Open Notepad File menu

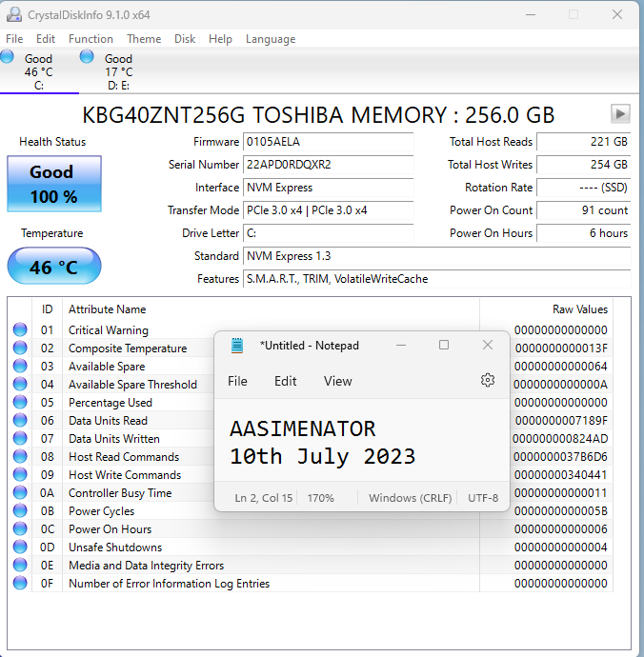(x=237, y=381)
